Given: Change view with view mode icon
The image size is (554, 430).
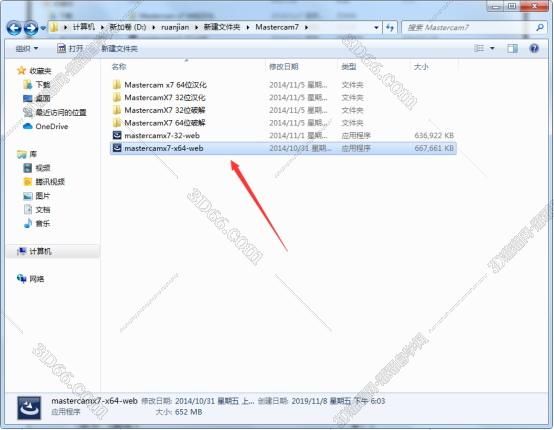Looking at the screenshot, I should pyautogui.click(x=479, y=48).
